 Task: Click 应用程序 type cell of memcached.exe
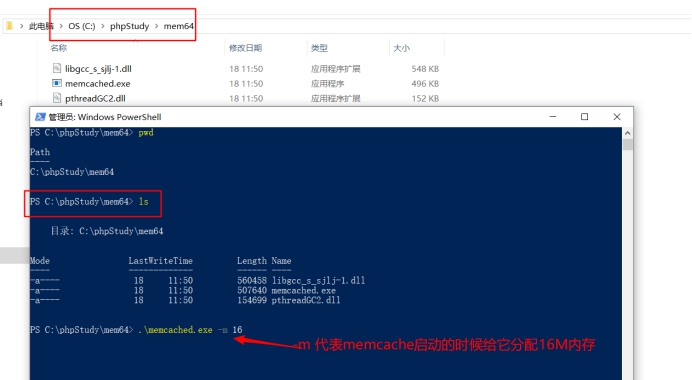[x=327, y=83]
